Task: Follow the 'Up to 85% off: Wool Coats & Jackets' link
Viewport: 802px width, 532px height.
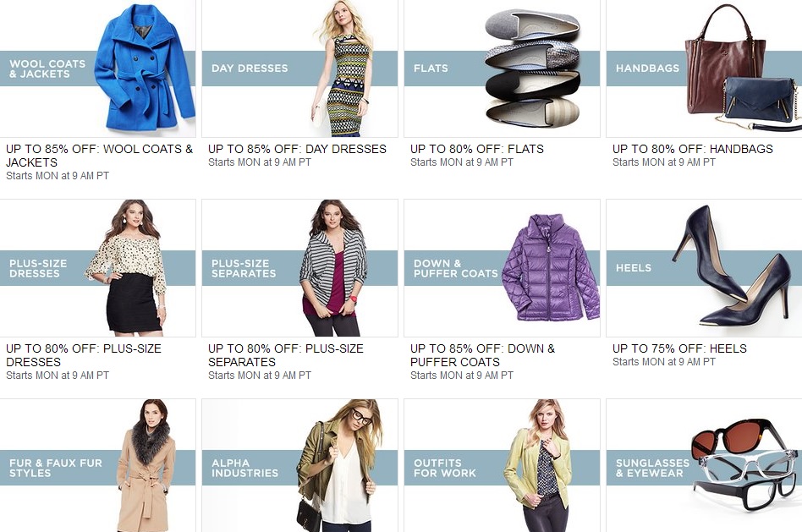Action: point(99,156)
